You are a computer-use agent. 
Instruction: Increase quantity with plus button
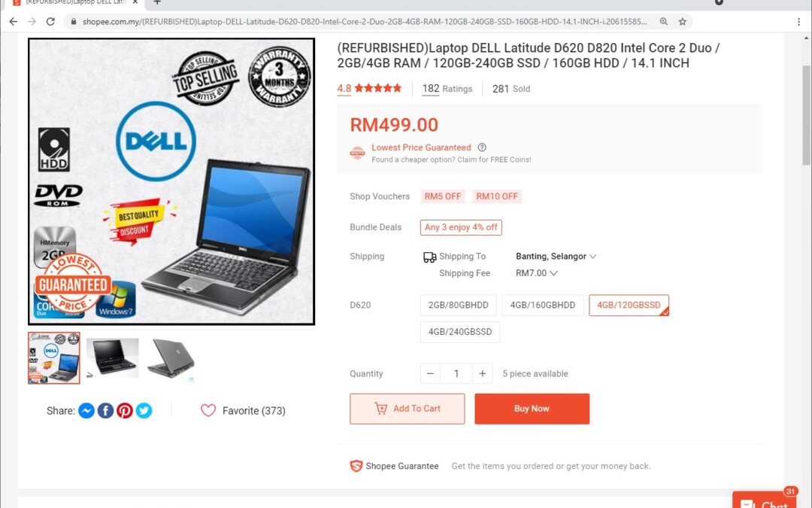[x=482, y=373]
